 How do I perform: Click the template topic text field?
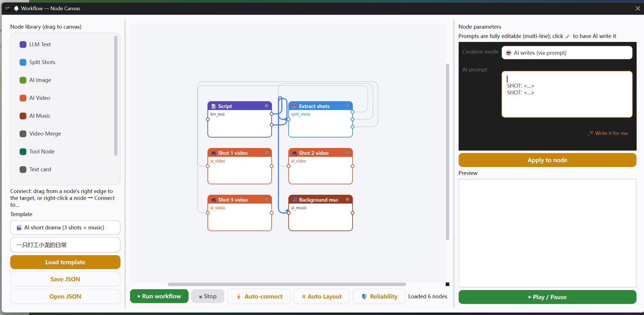[65, 245]
